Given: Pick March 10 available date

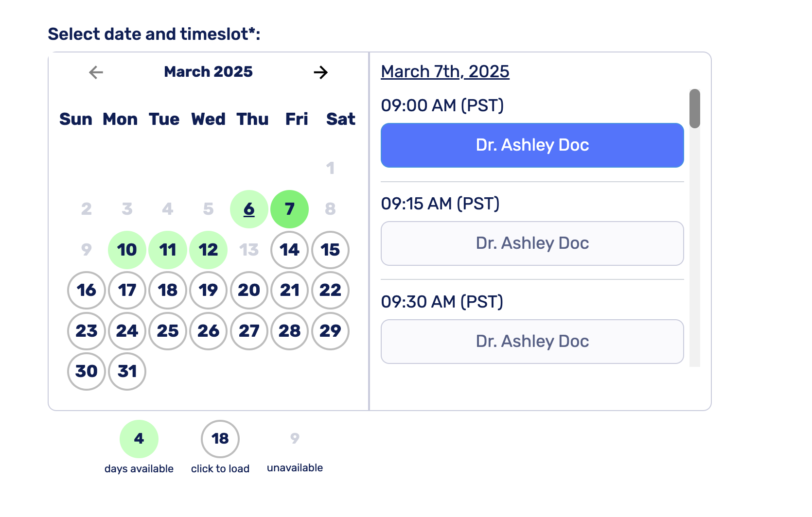Looking at the screenshot, I should pyautogui.click(x=127, y=250).
